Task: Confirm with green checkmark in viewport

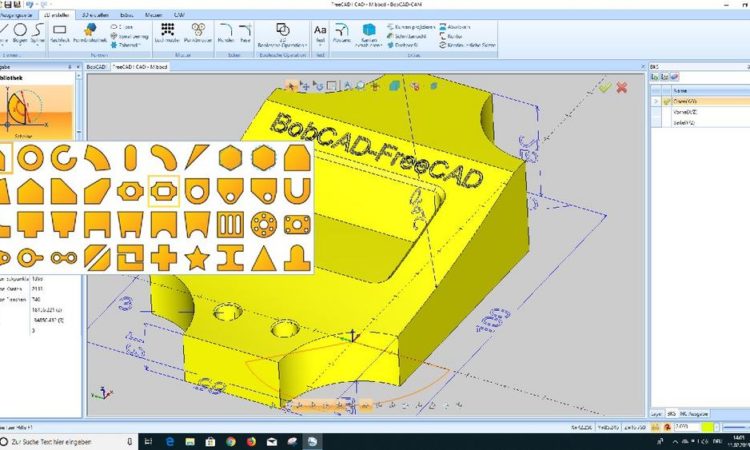Action: 605,88
